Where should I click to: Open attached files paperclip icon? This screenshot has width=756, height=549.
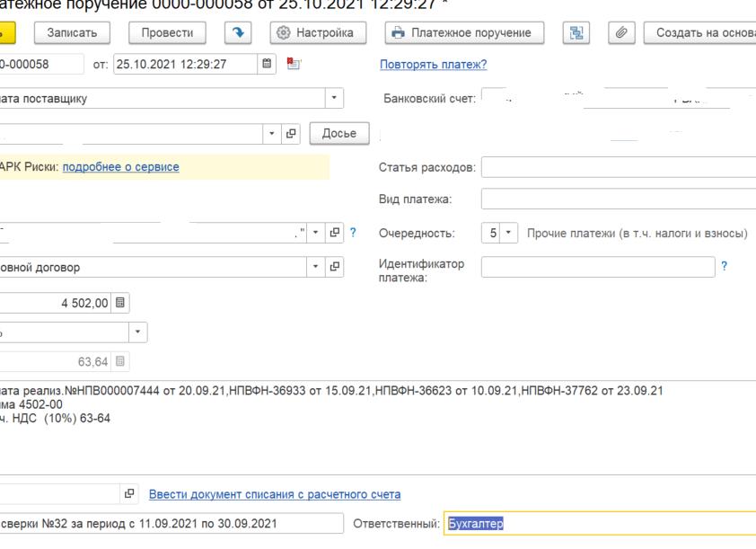pos(621,33)
